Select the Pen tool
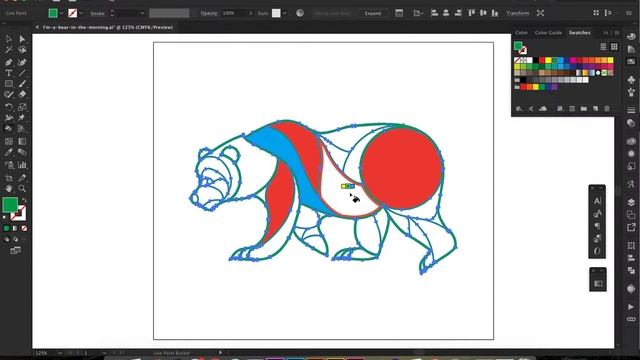 (x=9, y=62)
